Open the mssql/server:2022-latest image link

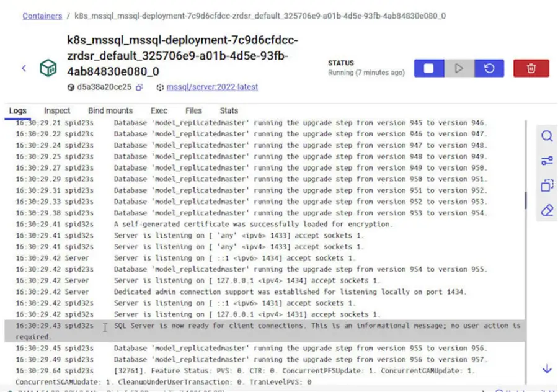(x=212, y=87)
